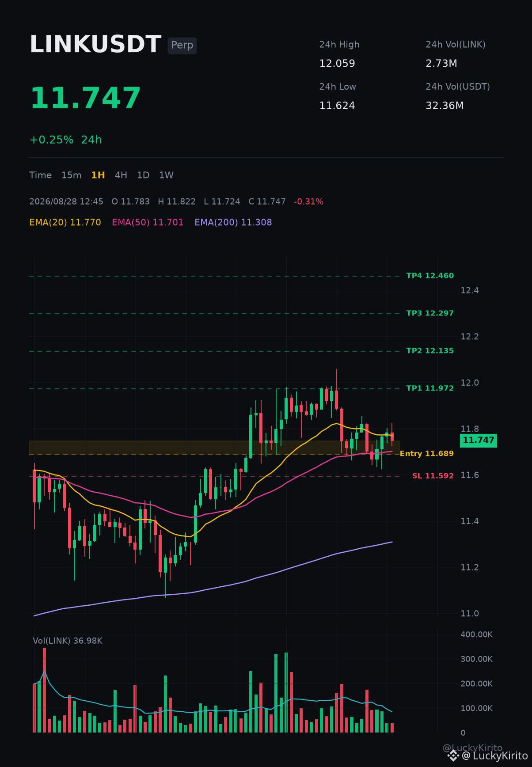Click the close value C 11.747
Viewport: 532px width, 767px height.
pos(267,202)
